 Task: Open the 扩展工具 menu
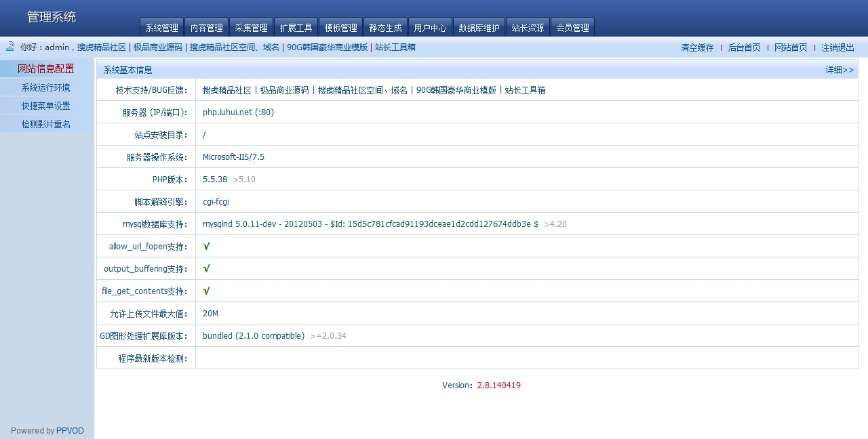[296, 28]
